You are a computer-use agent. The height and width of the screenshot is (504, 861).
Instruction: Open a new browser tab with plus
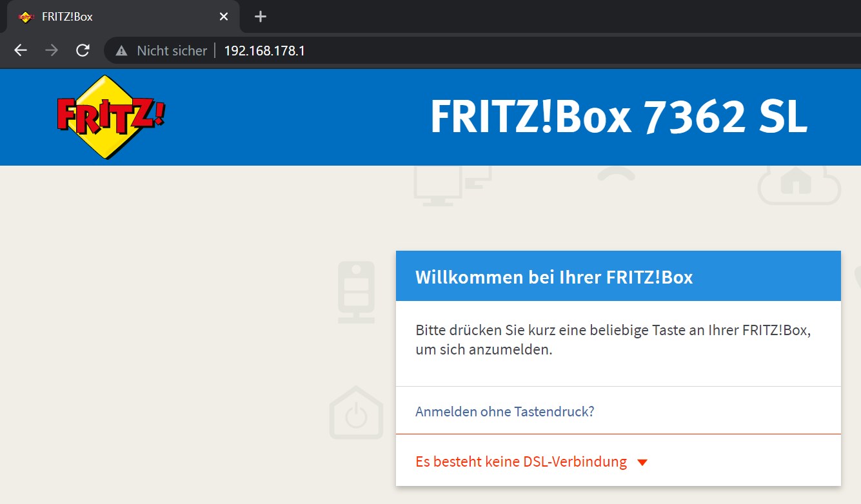(x=261, y=17)
